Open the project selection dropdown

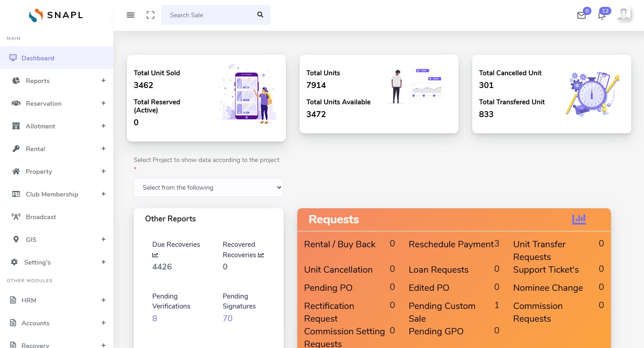(208, 187)
